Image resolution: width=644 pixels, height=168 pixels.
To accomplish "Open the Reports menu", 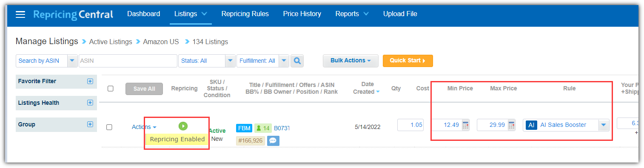I will (x=352, y=14).
